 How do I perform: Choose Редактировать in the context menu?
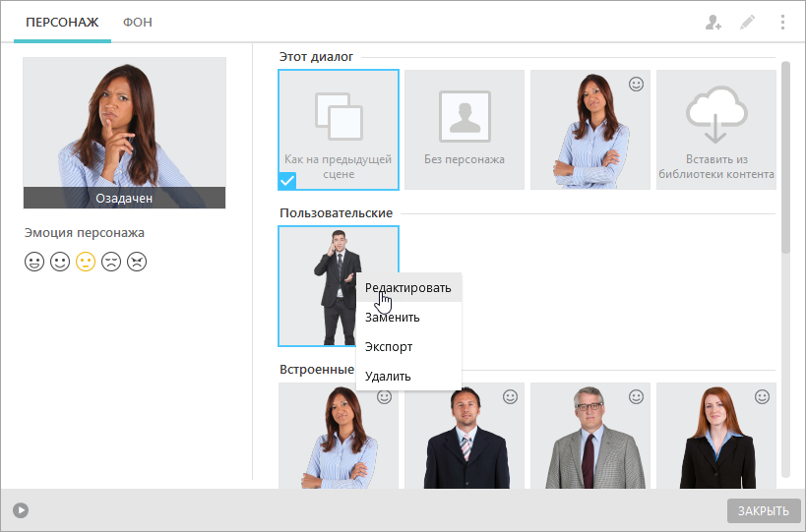tap(408, 287)
